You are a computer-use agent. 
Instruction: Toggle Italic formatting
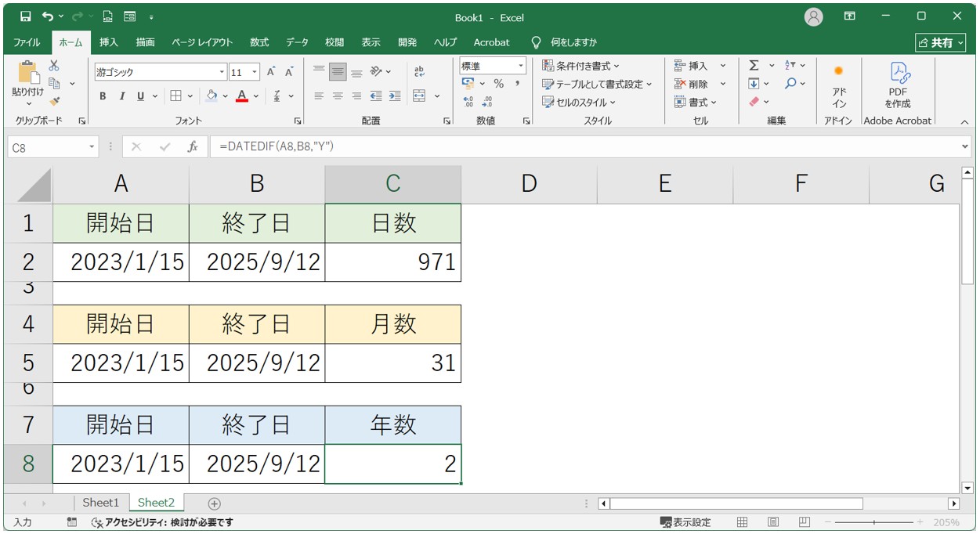121,96
